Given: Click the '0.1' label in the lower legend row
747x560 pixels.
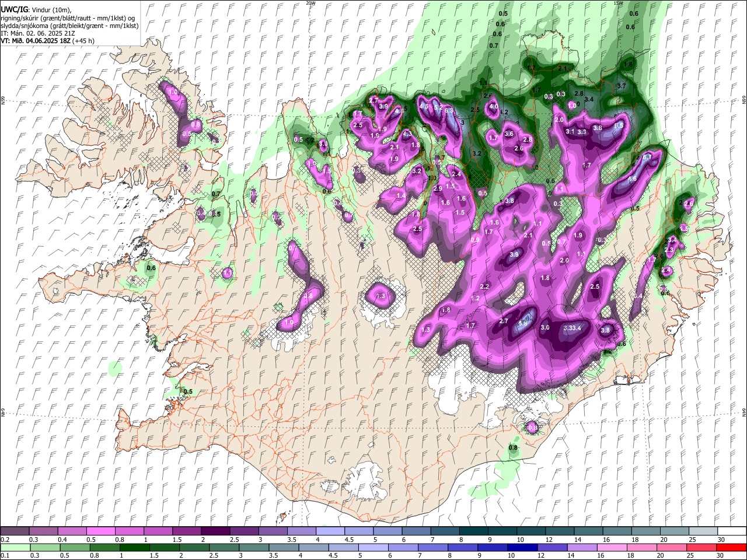Looking at the screenshot, I should click(4, 556).
